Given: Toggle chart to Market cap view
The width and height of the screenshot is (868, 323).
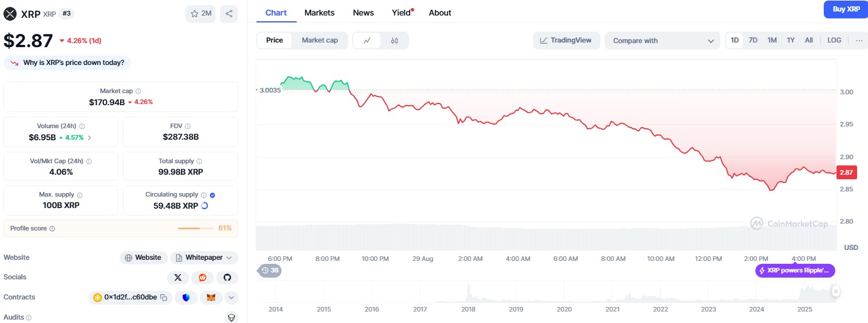Looking at the screenshot, I should click(319, 40).
